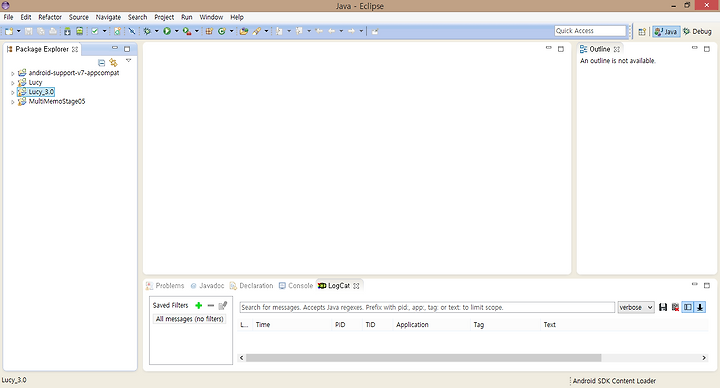The height and width of the screenshot is (388, 720).
Task: Switch to the Declaration tab
Action: (x=251, y=286)
